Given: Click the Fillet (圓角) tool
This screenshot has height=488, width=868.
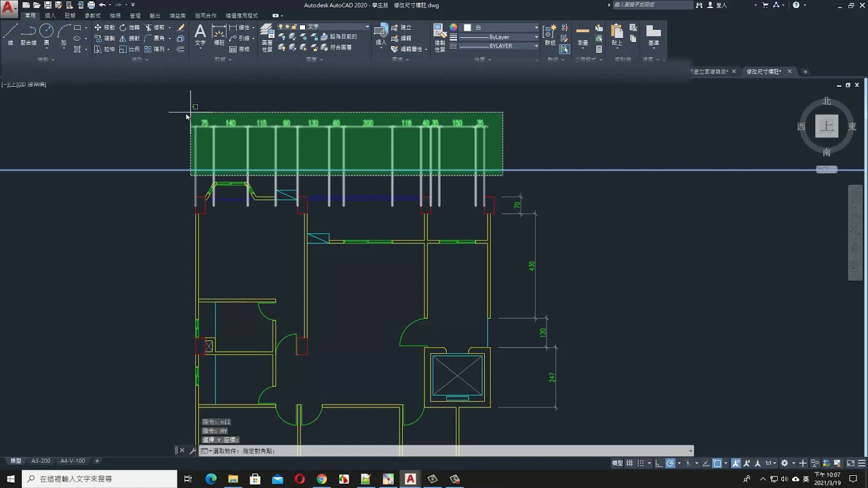Looking at the screenshot, I should [x=155, y=39].
